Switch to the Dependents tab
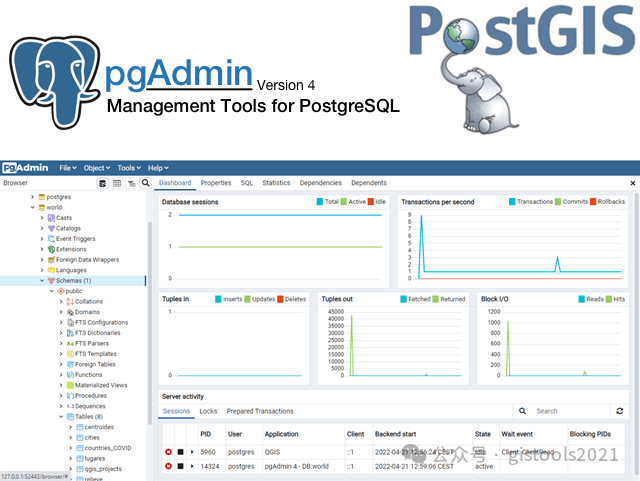The width and height of the screenshot is (640, 481). pos(369,183)
